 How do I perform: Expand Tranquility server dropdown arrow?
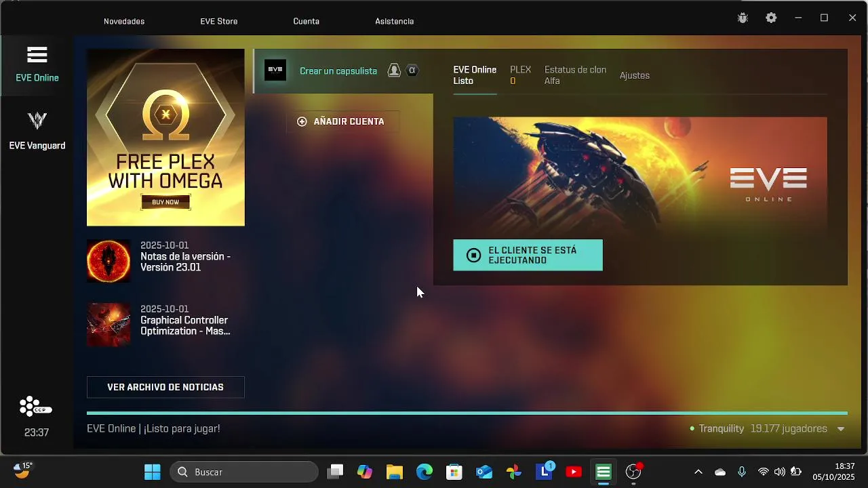coord(841,429)
